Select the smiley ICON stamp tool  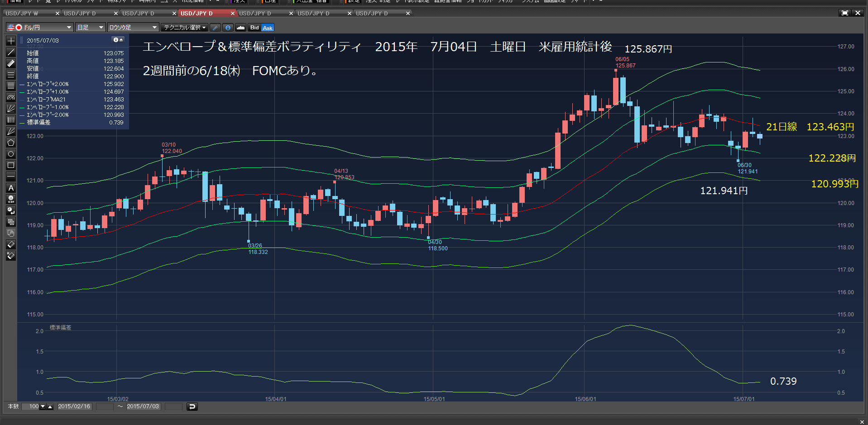coord(11,199)
